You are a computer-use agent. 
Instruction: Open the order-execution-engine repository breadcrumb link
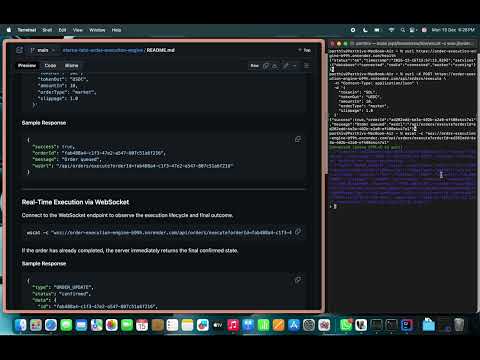click(x=103, y=50)
